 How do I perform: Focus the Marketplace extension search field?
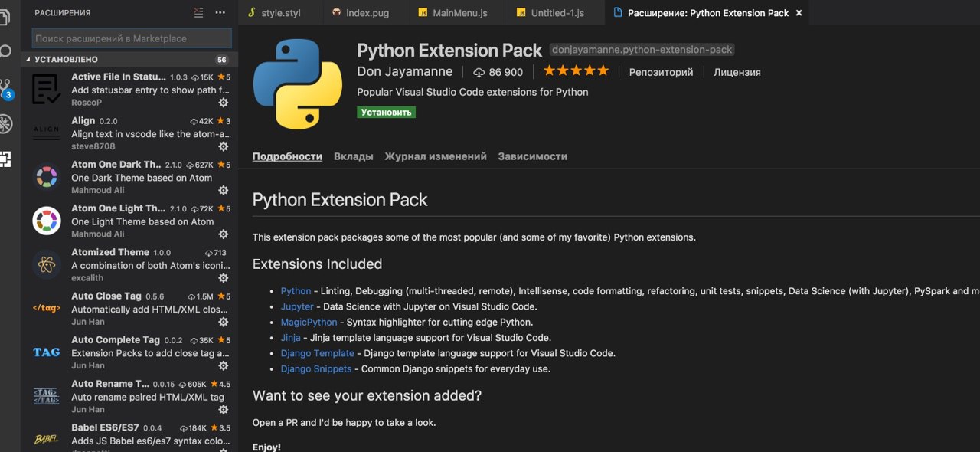click(132, 38)
